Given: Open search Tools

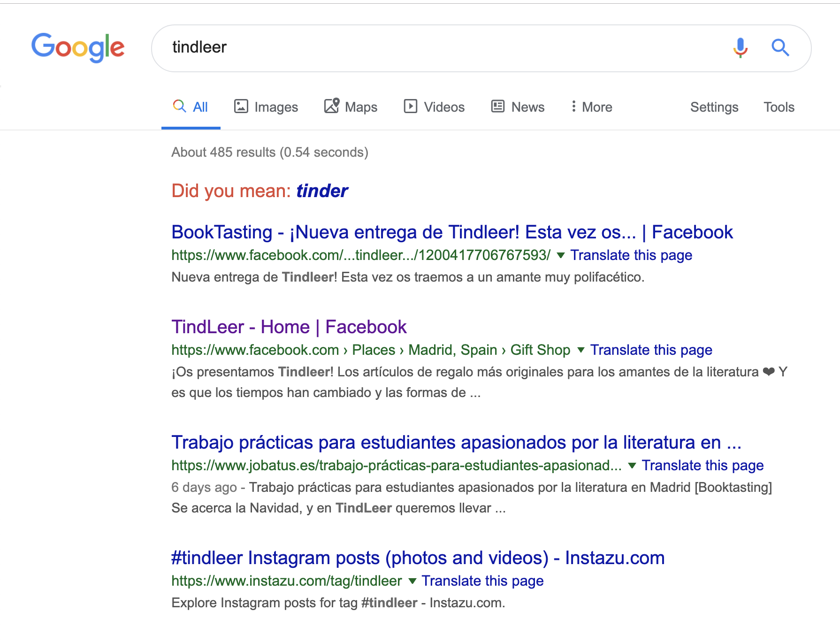Looking at the screenshot, I should [x=779, y=107].
